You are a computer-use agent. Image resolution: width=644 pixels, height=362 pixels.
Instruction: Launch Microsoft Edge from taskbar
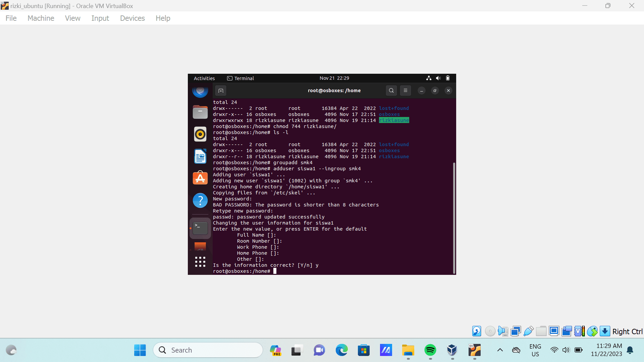(341, 350)
